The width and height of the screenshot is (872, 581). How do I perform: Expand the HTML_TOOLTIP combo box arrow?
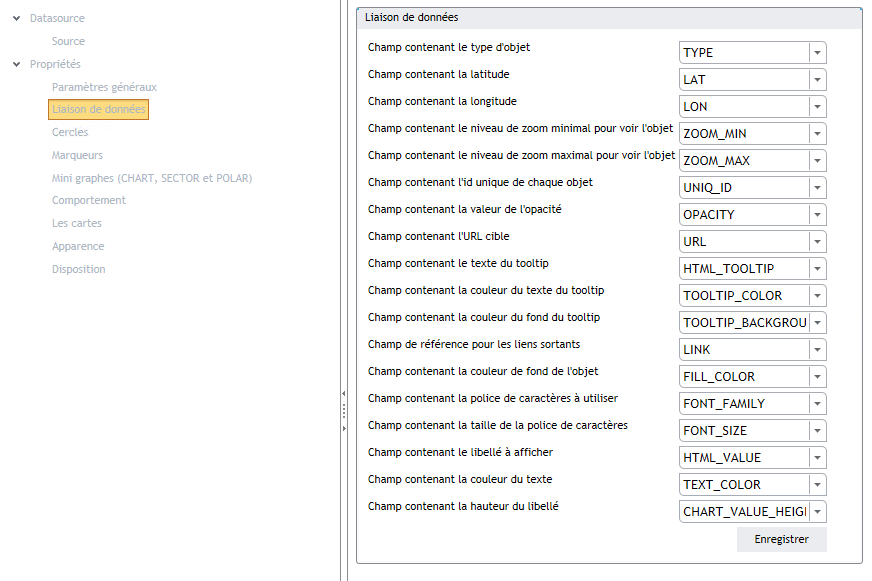tap(818, 269)
